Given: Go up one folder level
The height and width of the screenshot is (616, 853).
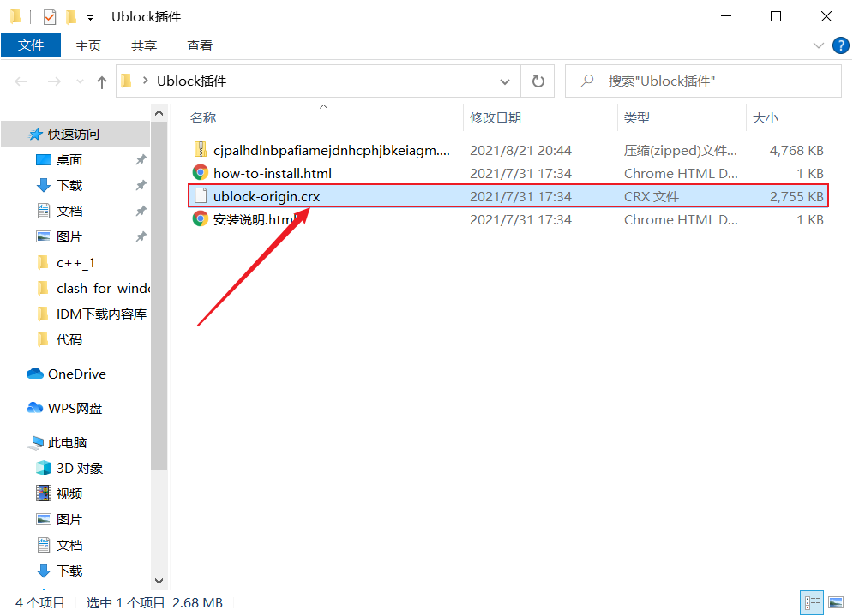Looking at the screenshot, I should [x=102, y=82].
